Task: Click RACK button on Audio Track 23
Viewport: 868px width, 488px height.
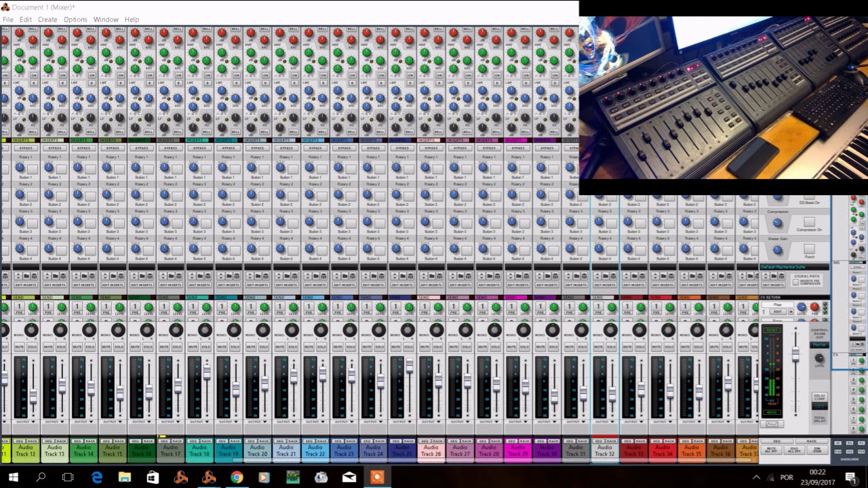Action: coord(351,441)
